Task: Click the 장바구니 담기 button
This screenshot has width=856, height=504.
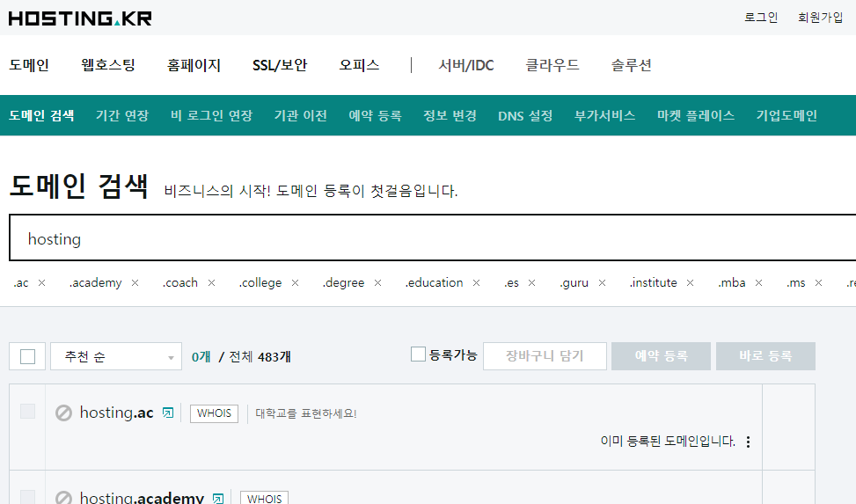Action: [x=545, y=356]
